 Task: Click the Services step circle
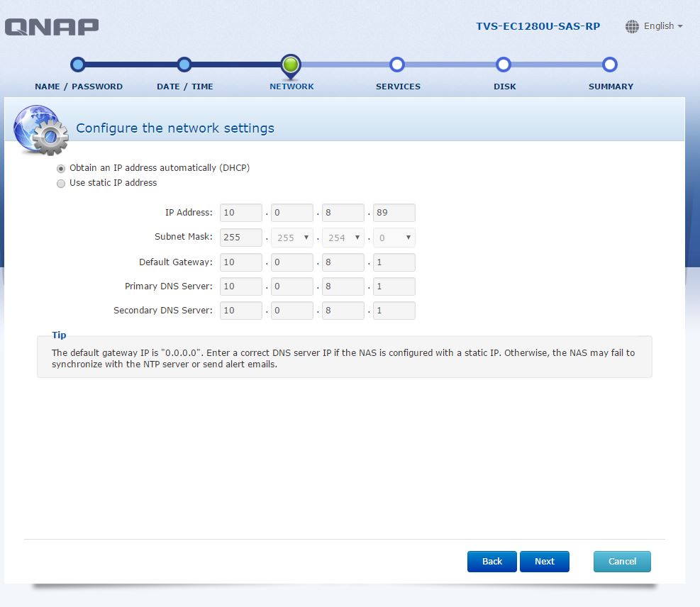tap(397, 65)
